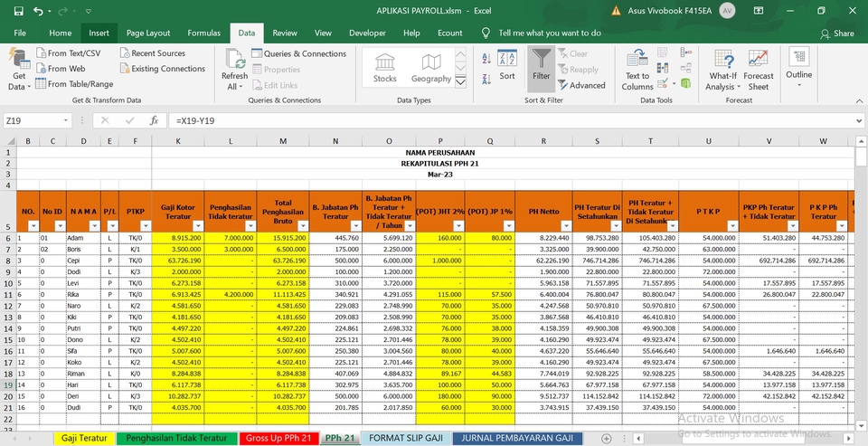Import data From Web
Screen dimensions: 868x446
(x=61, y=69)
